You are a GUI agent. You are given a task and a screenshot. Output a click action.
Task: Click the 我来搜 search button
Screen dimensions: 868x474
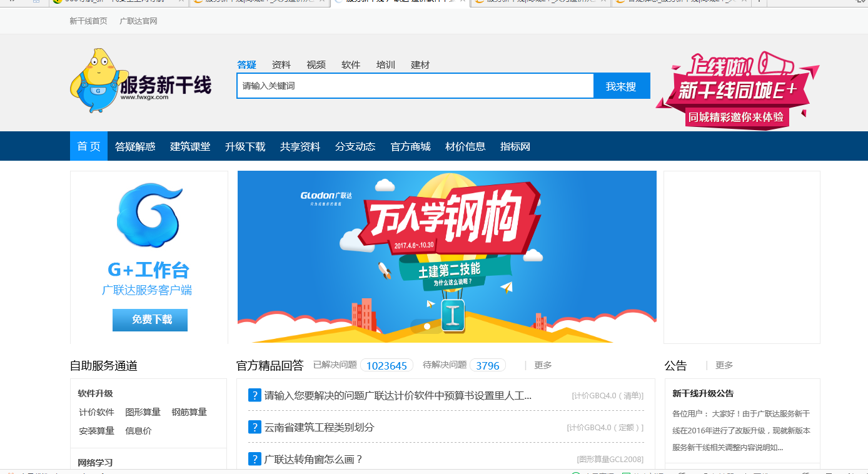pyautogui.click(x=622, y=86)
